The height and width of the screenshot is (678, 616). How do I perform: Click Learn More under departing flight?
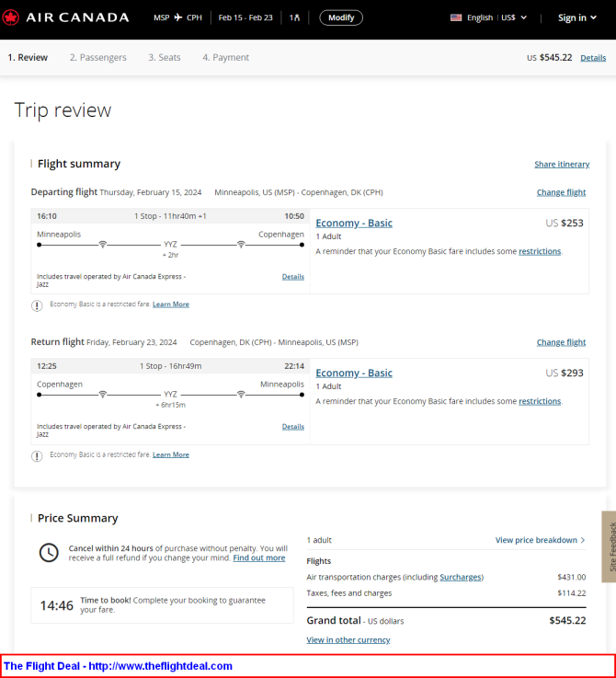pos(171,305)
